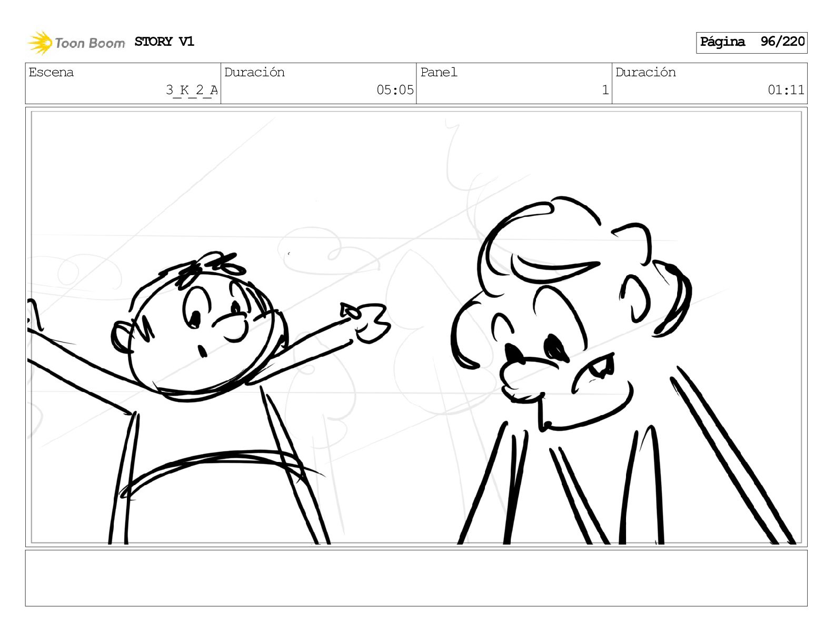This screenshot has height=644, width=834.
Task: Click the Panel label
Action: click(439, 72)
